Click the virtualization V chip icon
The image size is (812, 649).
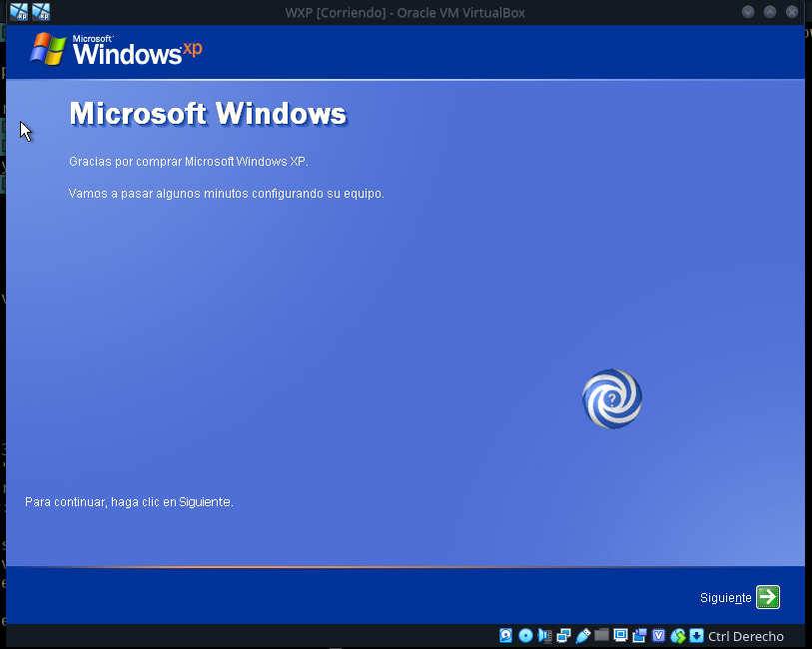click(659, 636)
